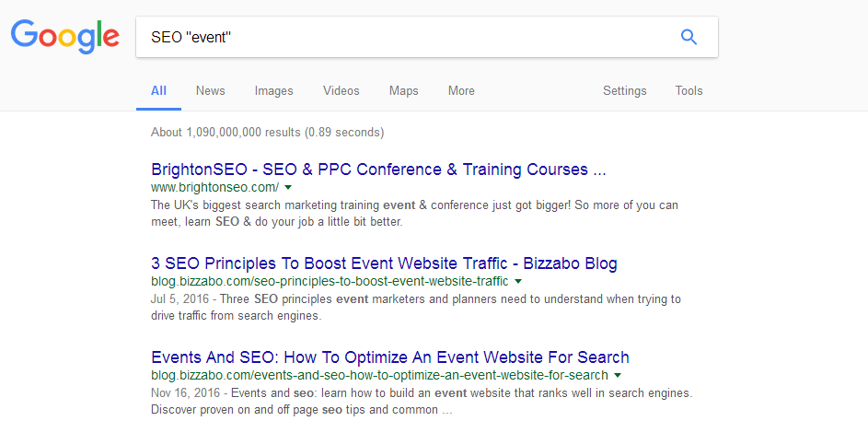
Task: Click the blog.bizzabo.com/seo-principles green URL text
Action: (330, 281)
